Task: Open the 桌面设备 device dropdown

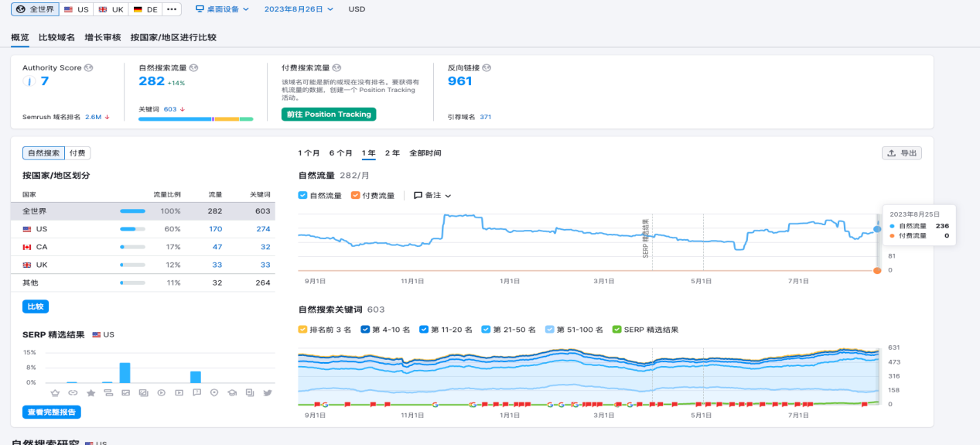Action: click(x=222, y=9)
